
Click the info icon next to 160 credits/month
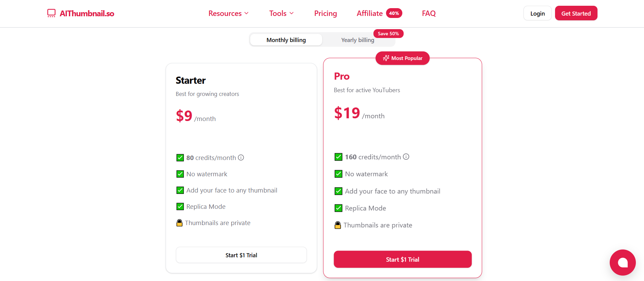click(406, 157)
